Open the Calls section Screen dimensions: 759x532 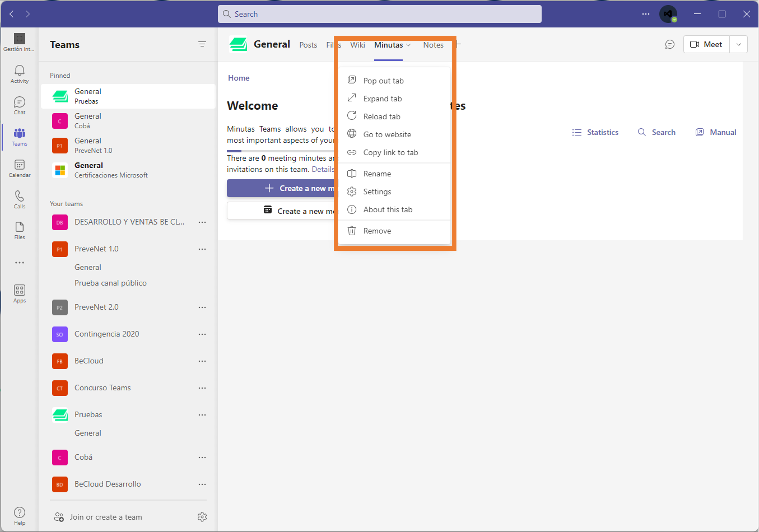[x=20, y=200]
